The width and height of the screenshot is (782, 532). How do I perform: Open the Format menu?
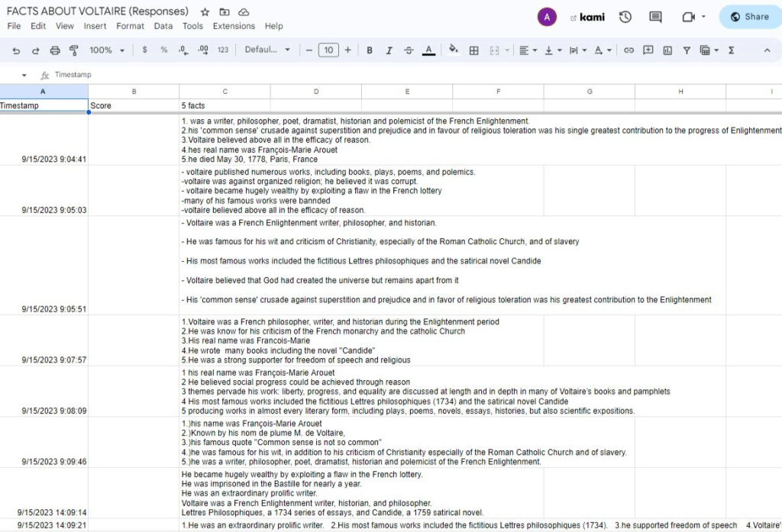(x=130, y=26)
